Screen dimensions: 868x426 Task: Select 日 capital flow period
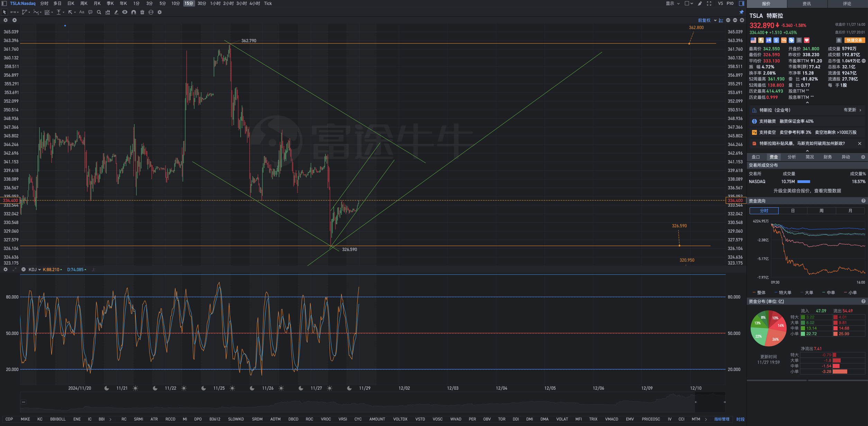point(793,211)
